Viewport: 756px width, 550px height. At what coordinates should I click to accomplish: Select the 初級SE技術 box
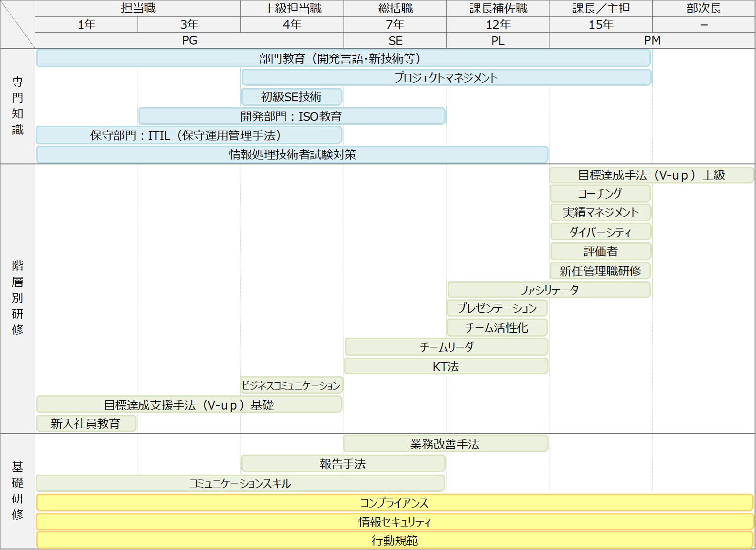click(292, 97)
